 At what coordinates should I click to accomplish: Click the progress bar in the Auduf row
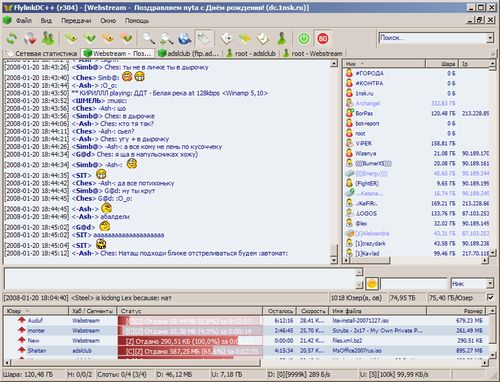[190, 320]
